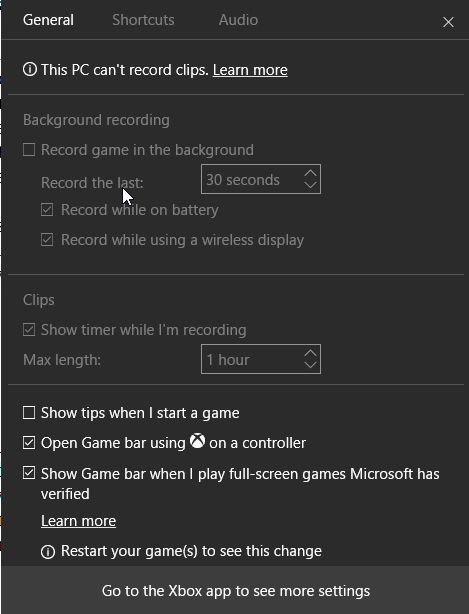
Task: Open the 1 hour max length dropdown
Action: 261,359
